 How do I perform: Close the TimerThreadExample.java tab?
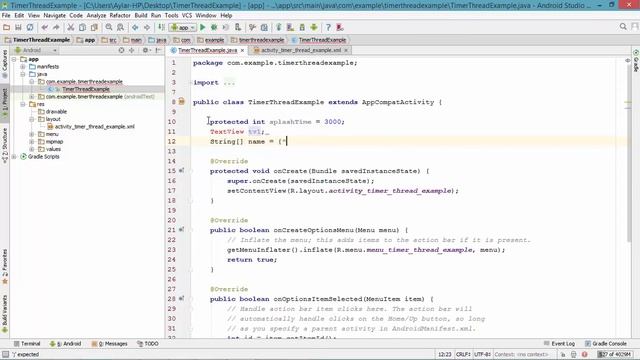click(x=242, y=50)
